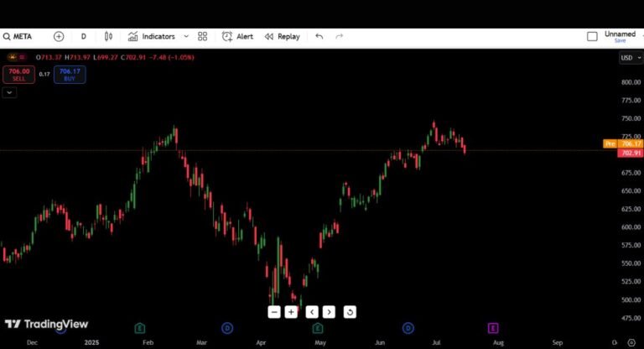Click the Pre 706.17 price label
This screenshot has height=349, width=644.
click(623, 143)
